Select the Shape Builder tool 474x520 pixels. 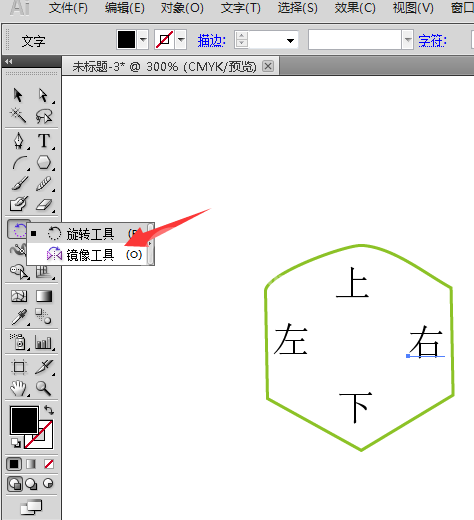pyautogui.click(x=19, y=272)
